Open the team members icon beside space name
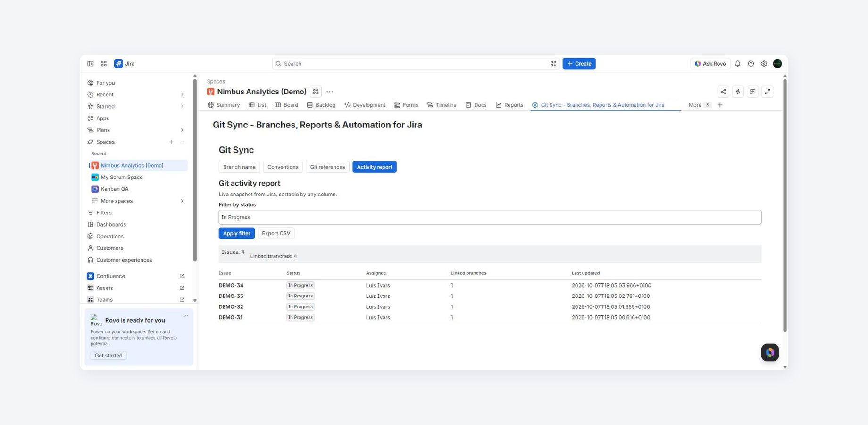868x425 pixels. 316,92
